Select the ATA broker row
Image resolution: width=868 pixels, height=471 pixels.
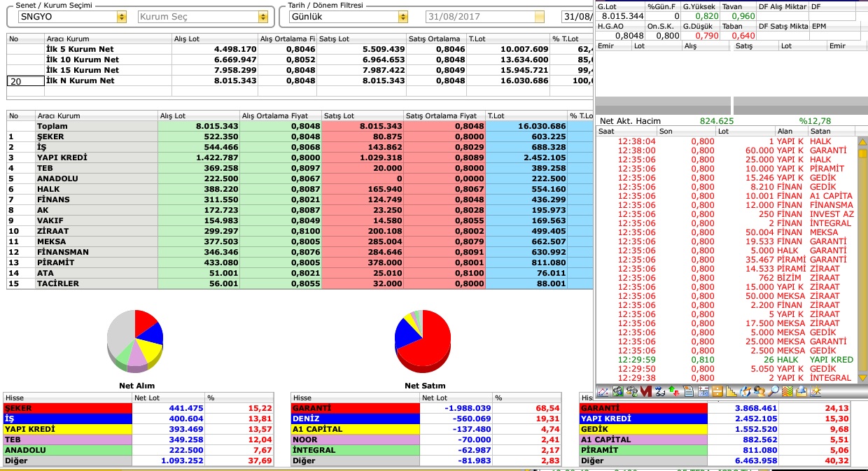click(x=300, y=273)
